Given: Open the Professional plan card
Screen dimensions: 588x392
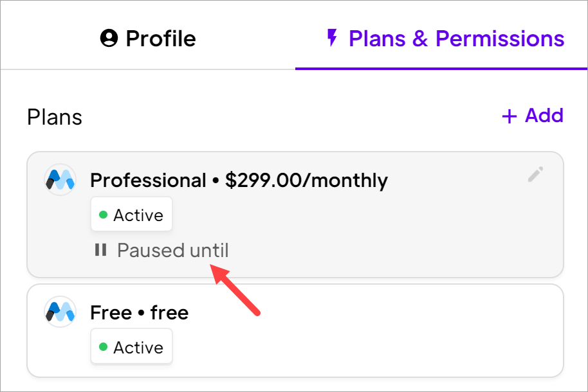Looking at the screenshot, I should tap(295, 215).
